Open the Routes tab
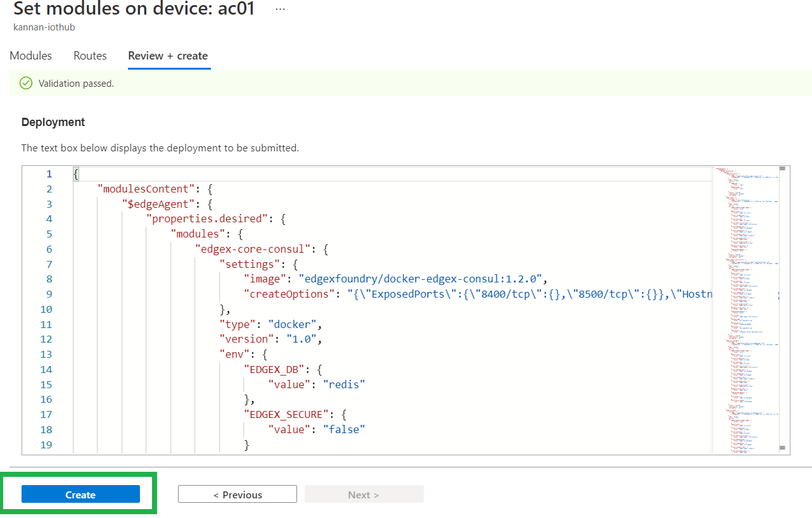The width and height of the screenshot is (812, 518). click(x=90, y=56)
